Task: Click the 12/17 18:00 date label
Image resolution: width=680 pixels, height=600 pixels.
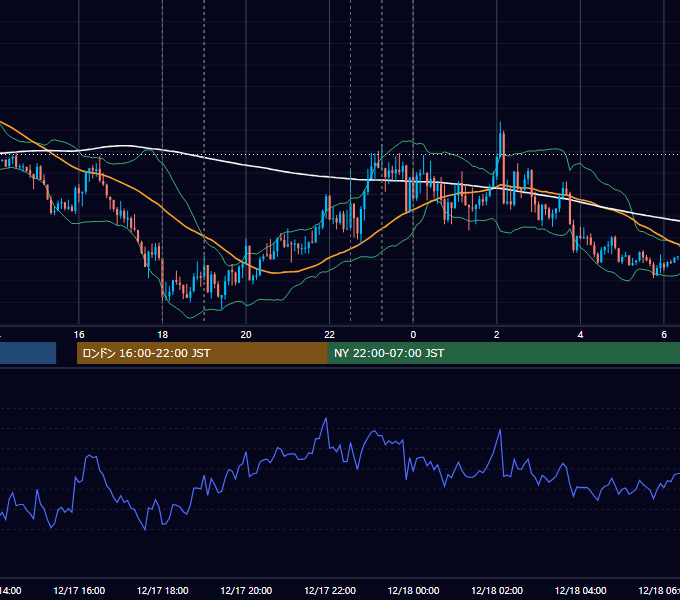Action: click(x=163, y=590)
